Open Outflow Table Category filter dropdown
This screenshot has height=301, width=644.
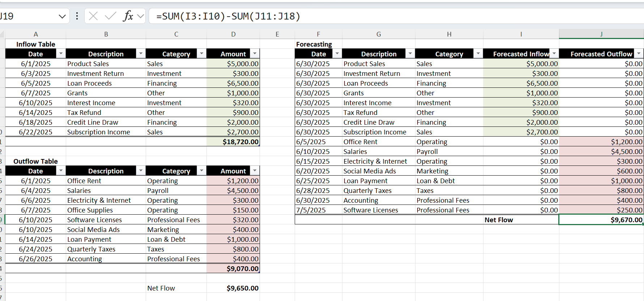pos(201,171)
